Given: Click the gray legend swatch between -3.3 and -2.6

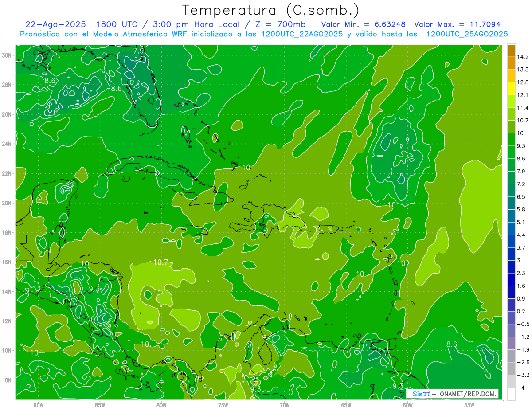Looking at the screenshot, I should (511, 368).
